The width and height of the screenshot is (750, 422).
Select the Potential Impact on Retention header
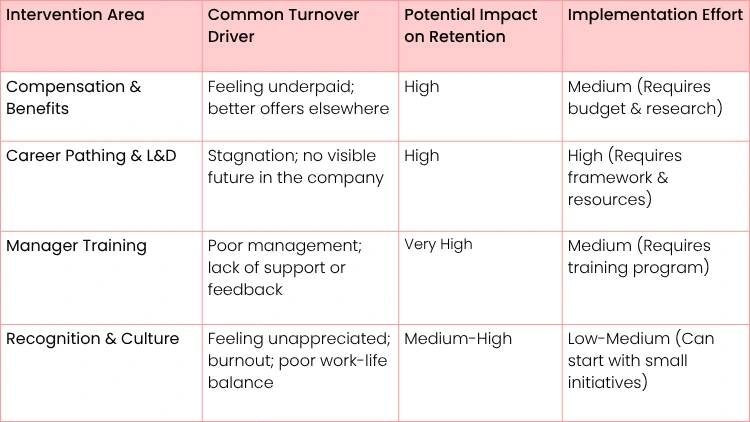click(x=470, y=26)
